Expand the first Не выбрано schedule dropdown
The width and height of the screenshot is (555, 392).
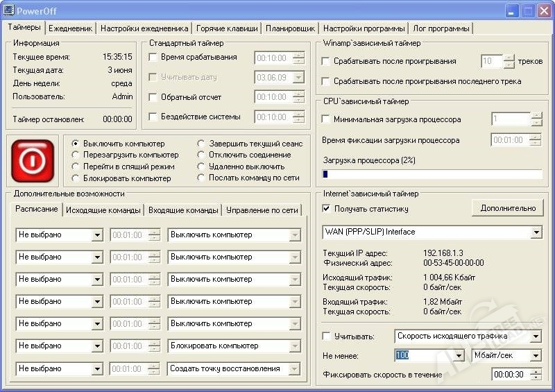96,235
